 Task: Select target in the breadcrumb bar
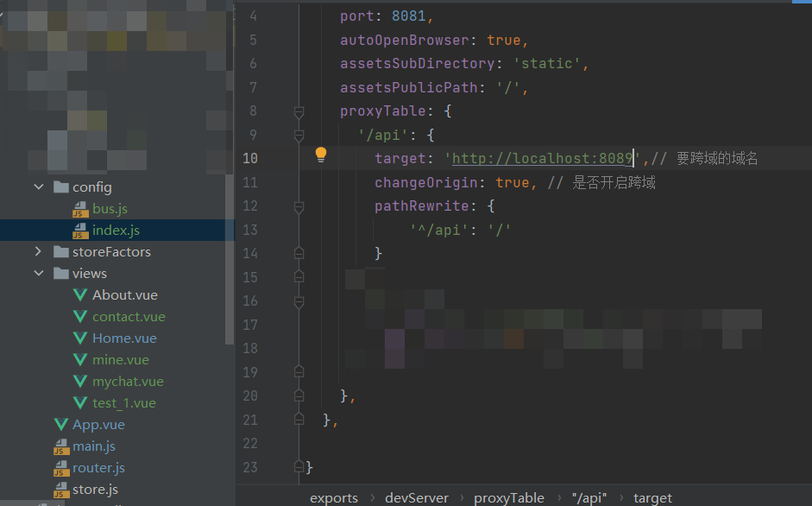(x=652, y=497)
